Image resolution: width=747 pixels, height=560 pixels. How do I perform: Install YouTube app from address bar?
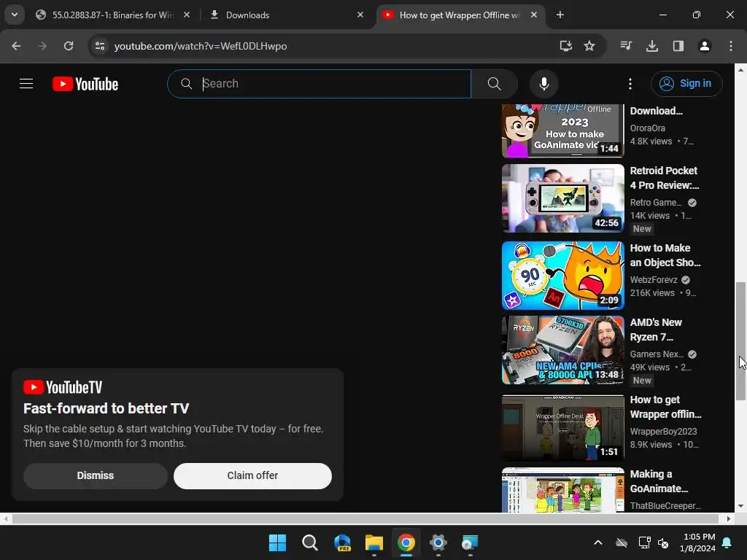tap(565, 46)
